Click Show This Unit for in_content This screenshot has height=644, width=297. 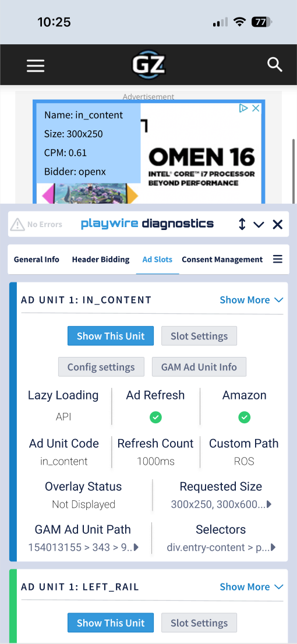tap(111, 336)
